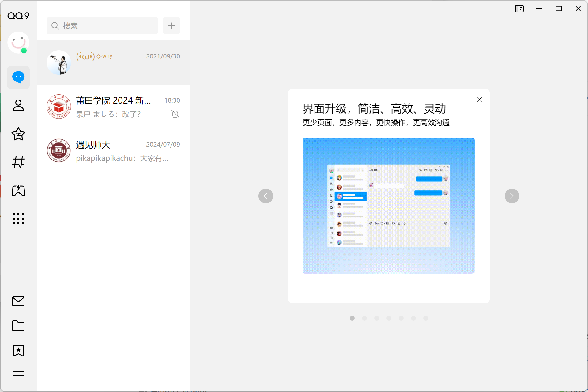Viewport: 588px width, 392px height.
Task: Select the fifth carousel page dot
Action: (401, 318)
